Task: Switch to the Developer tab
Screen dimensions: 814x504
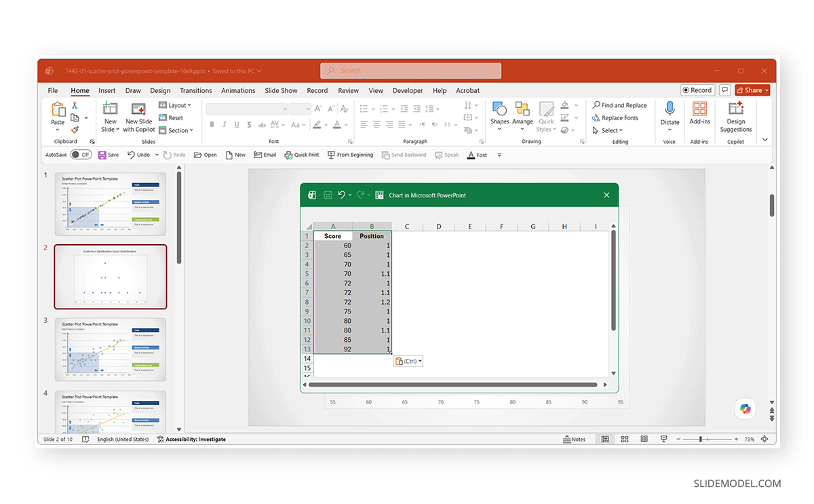Action: (408, 90)
